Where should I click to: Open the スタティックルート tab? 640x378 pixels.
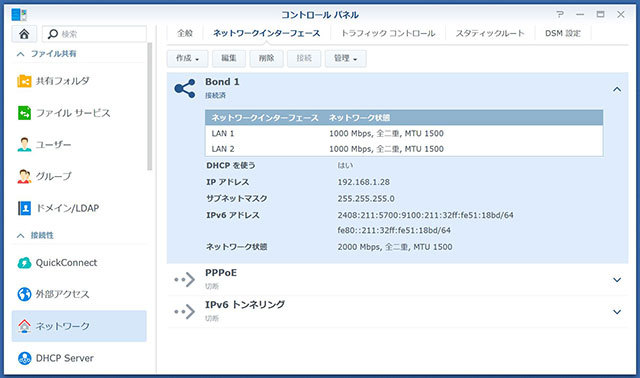tap(490, 33)
